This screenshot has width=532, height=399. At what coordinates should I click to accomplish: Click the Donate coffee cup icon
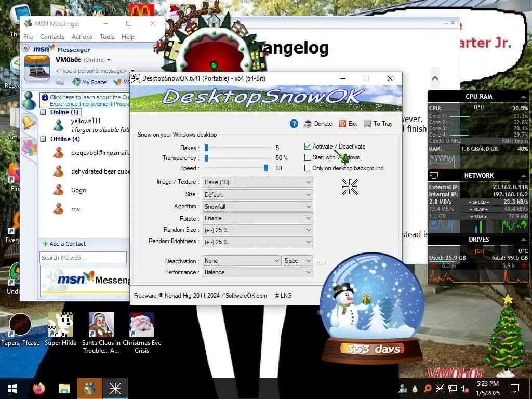click(x=308, y=124)
